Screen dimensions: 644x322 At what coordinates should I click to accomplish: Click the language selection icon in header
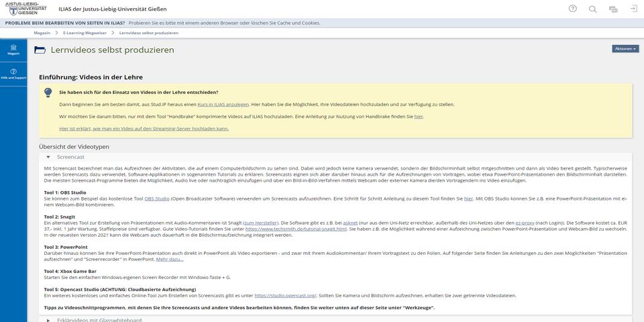(613, 9)
